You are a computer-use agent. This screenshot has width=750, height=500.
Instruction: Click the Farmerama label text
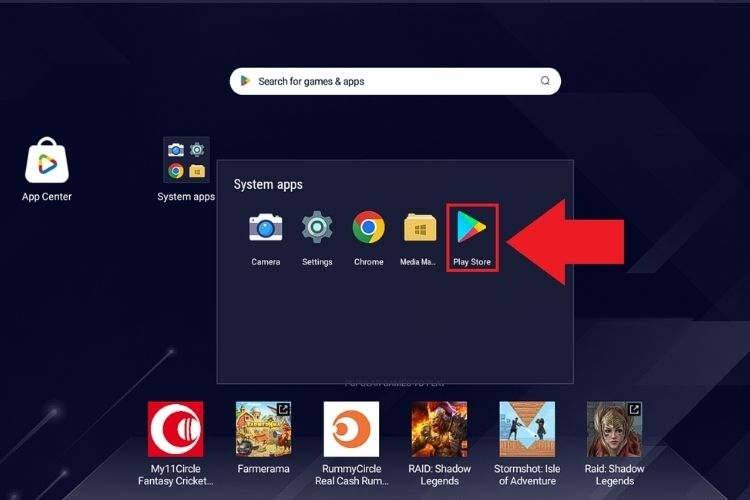tap(264, 469)
